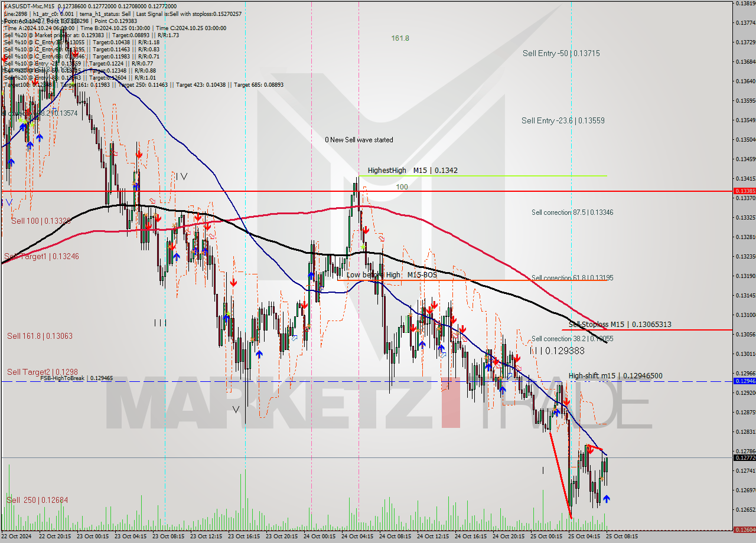The width and height of the screenshot is (756, 543).
Task: Click the '22 Oct 2024' time axis label
Action: [17, 537]
